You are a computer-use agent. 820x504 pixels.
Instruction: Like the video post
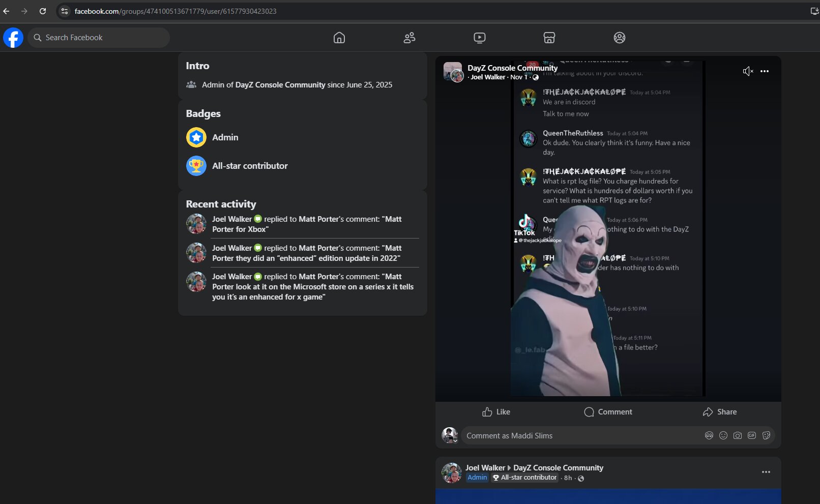coord(496,412)
